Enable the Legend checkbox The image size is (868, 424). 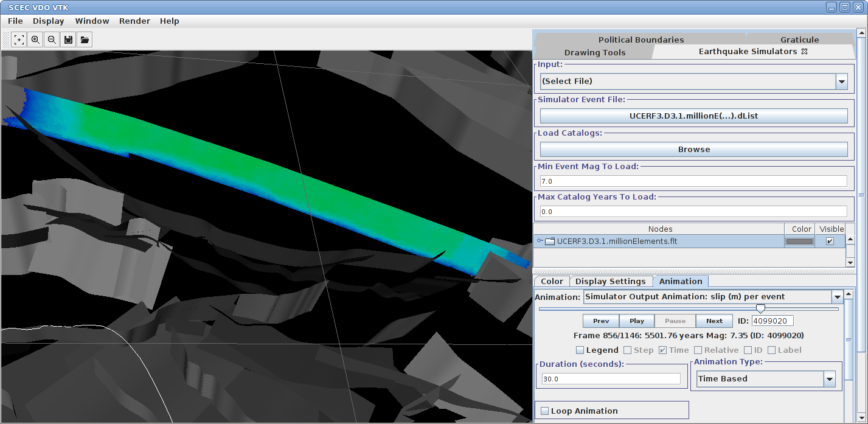pyautogui.click(x=580, y=350)
